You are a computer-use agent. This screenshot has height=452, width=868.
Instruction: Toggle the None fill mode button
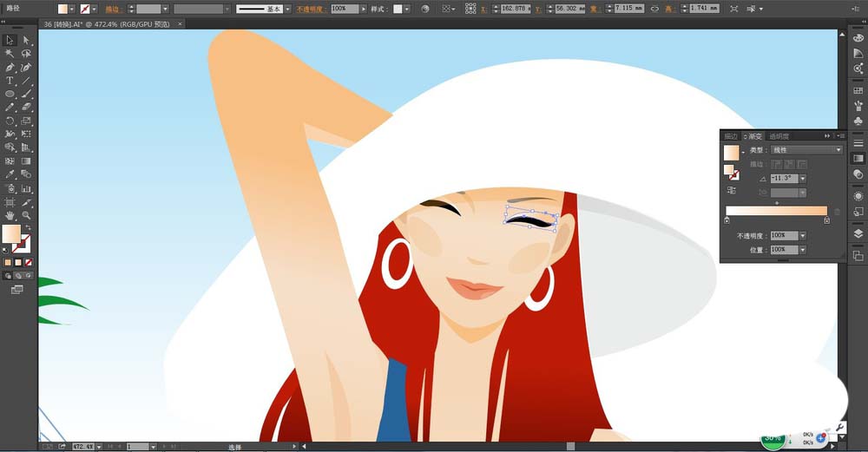pos(29,262)
